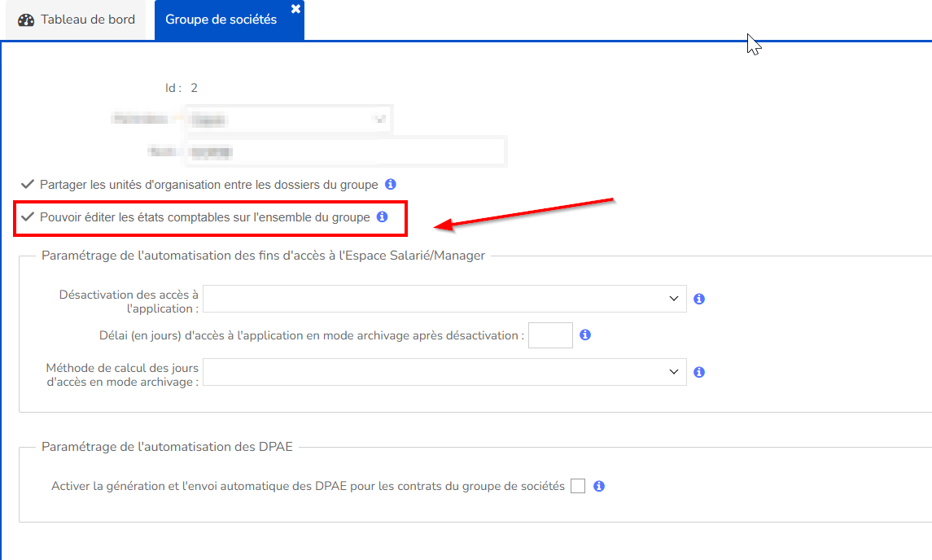Open the blurred dropdown below the Id
Image resolution: width=932 pixels, height=560 pixels.
(288, 119)
